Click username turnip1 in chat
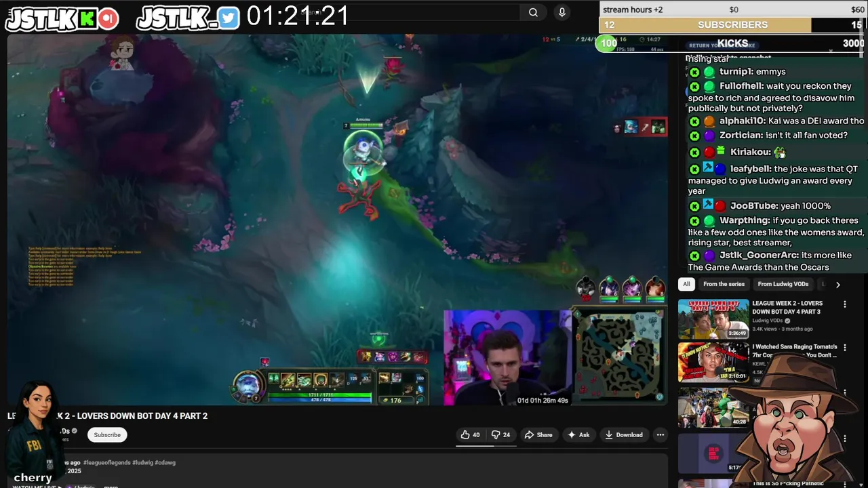Screen dimensions: 868x488 (x=736, y=72)
